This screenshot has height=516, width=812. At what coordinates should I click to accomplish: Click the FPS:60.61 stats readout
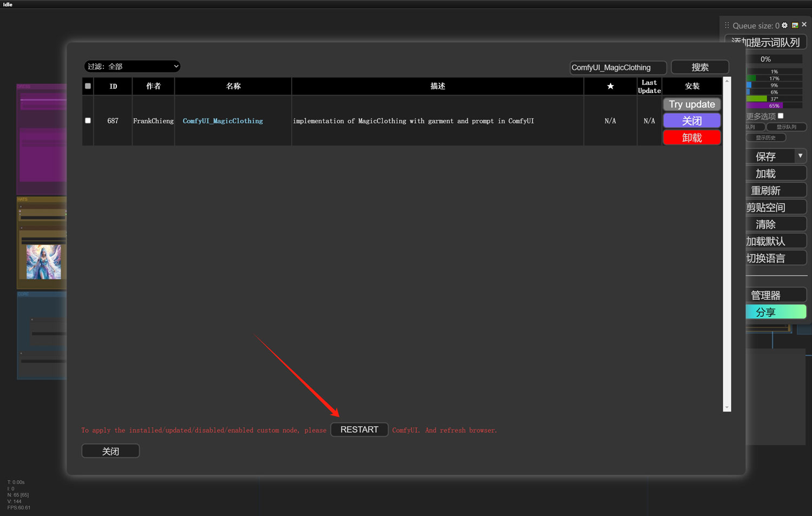coord(19,508)
